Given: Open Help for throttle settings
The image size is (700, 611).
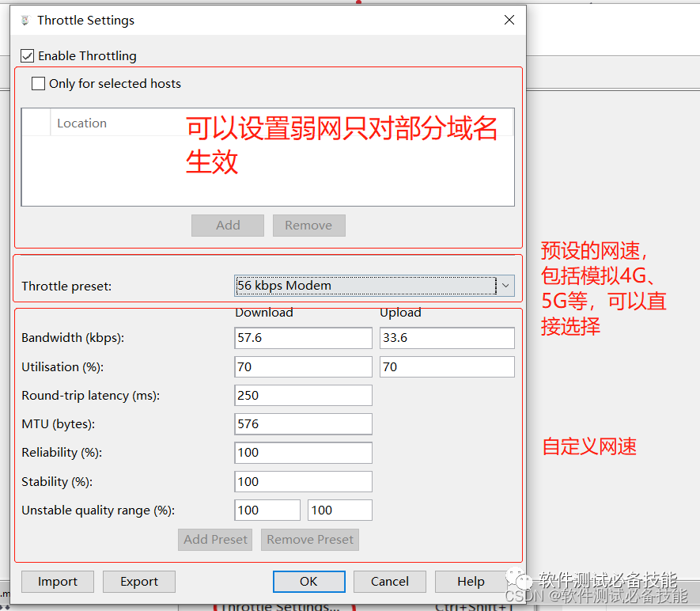Looking at the screenshot, I should tap(471, 582).
